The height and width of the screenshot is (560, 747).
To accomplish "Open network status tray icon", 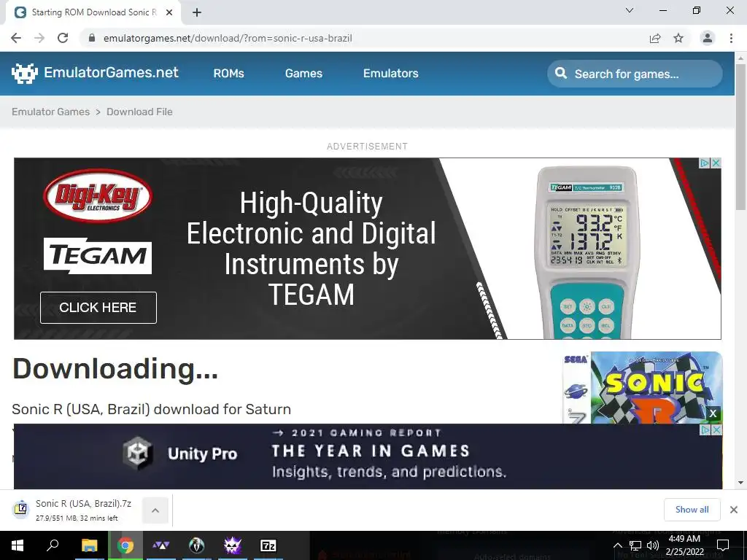I will (635, 545).
